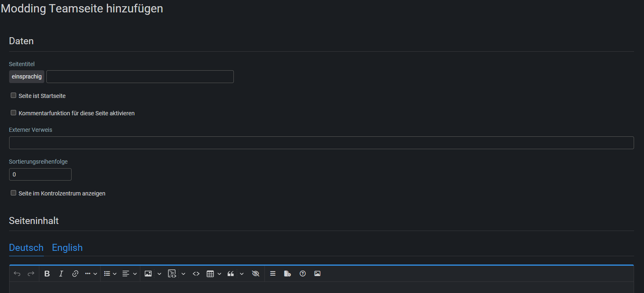This screenshot has width=644, height=293.
Task: Open the more formatting options ellipsis dropdown
Action: [91, 274]
